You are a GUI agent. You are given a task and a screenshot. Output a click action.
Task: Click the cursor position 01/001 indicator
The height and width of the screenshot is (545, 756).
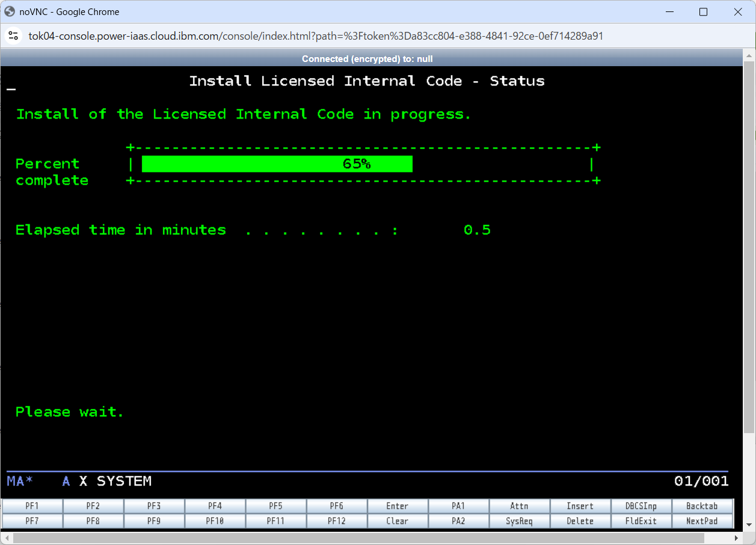click(x=701, y=481)
